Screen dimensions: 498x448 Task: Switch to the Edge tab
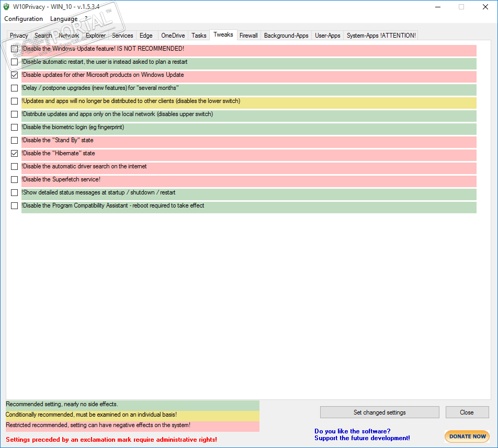click(x=146, y=36)
